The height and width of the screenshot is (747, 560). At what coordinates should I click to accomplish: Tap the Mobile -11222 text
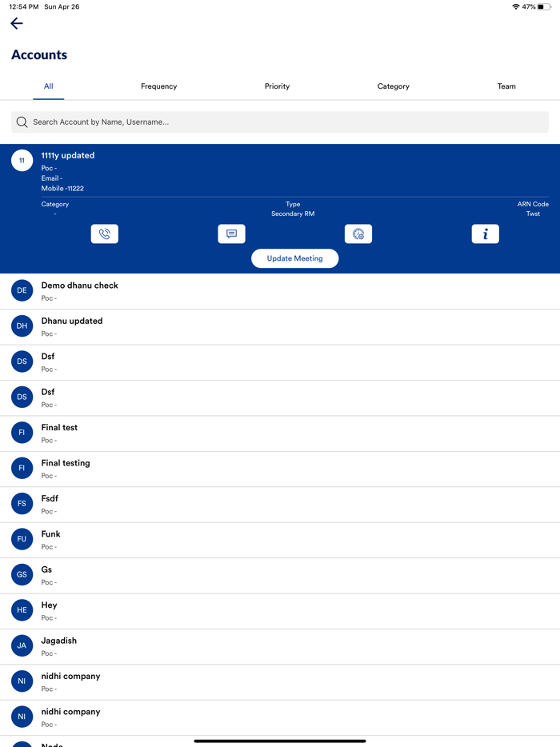coord(62,189)
